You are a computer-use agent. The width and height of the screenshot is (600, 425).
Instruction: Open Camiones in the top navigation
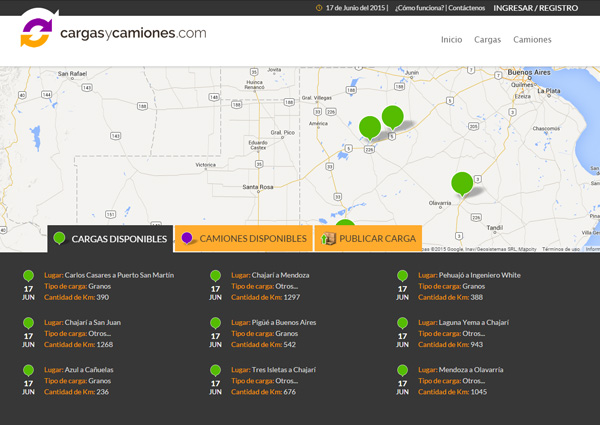(x=531, y=40)
